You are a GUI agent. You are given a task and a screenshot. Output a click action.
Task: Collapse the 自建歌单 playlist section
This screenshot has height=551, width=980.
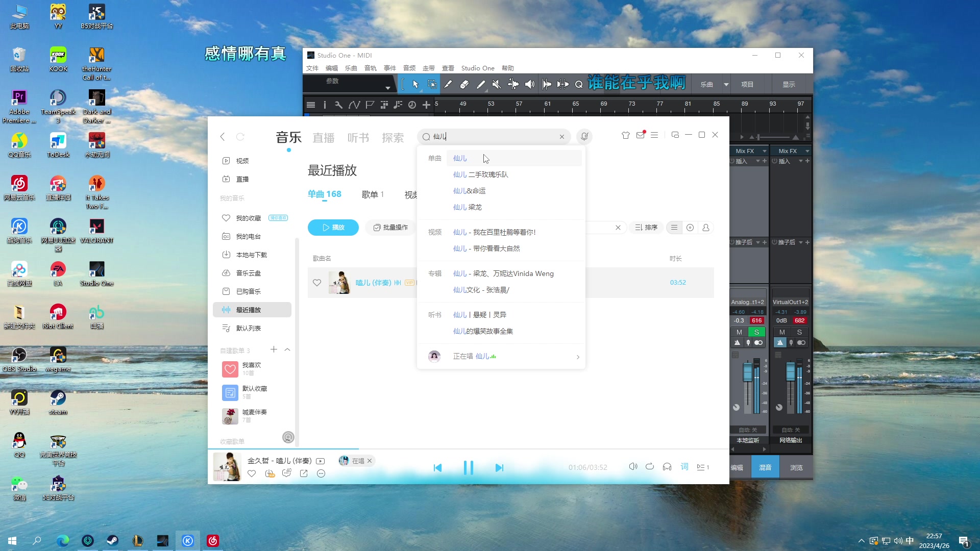point(287,350)
